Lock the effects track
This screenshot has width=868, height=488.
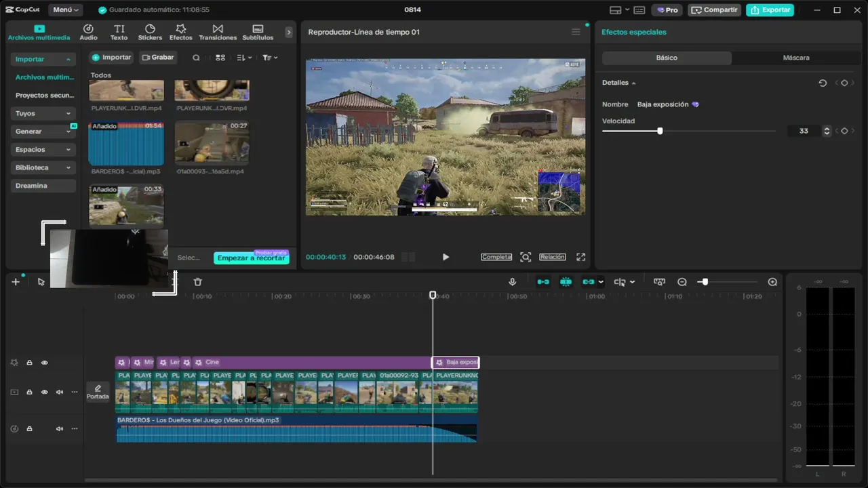[x=29, y=363]
